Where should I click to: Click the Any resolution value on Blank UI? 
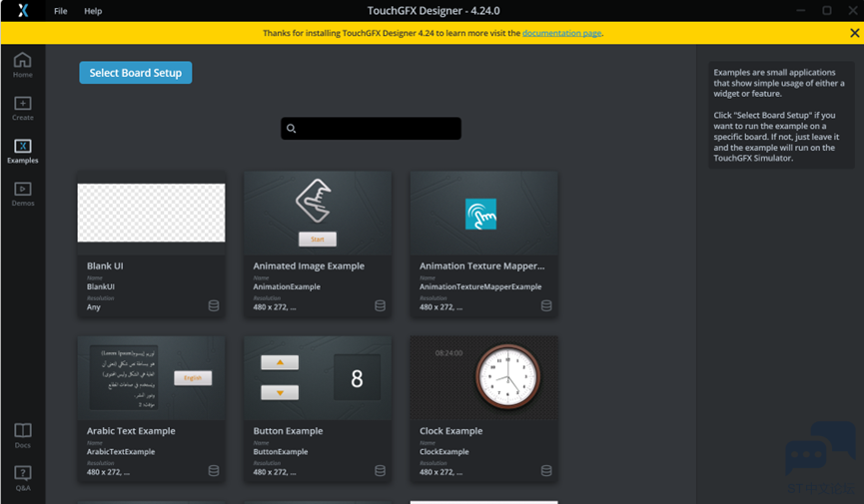94,307
